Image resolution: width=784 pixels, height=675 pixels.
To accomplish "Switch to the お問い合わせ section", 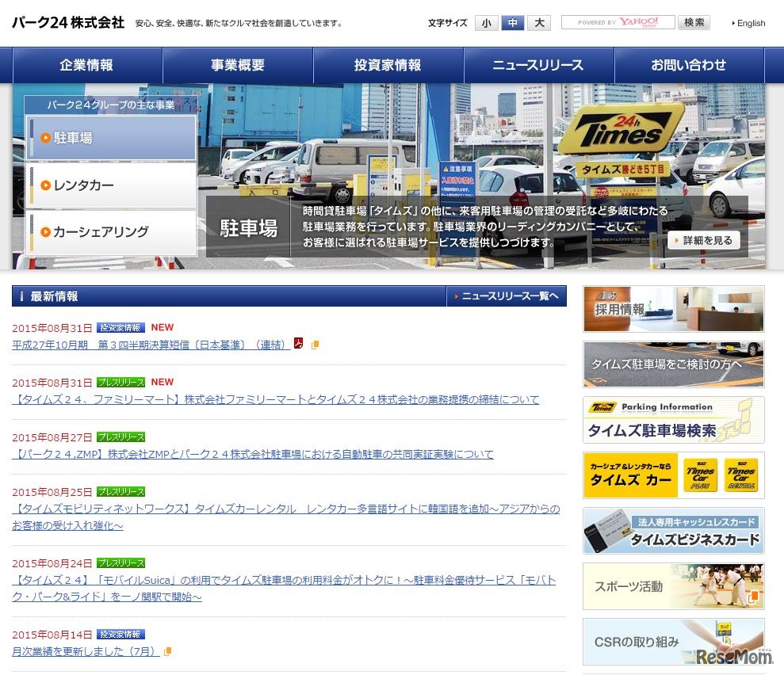I will tap(690, 65).
